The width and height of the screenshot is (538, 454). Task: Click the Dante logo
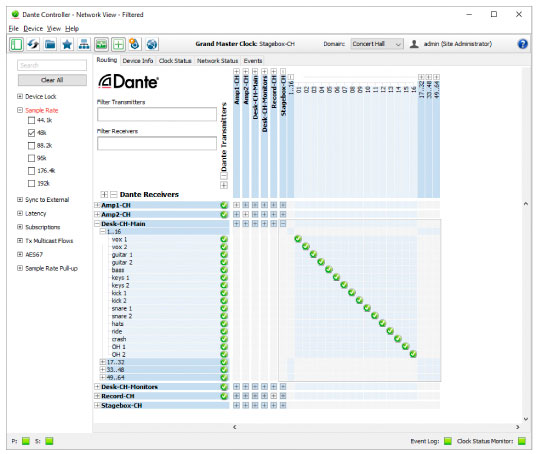128,82
